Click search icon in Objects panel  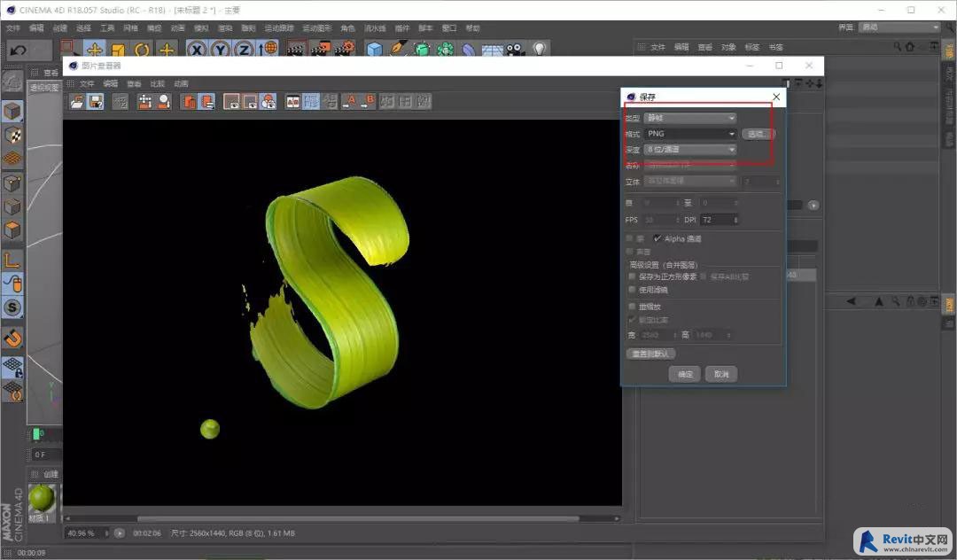pos(897,47)
